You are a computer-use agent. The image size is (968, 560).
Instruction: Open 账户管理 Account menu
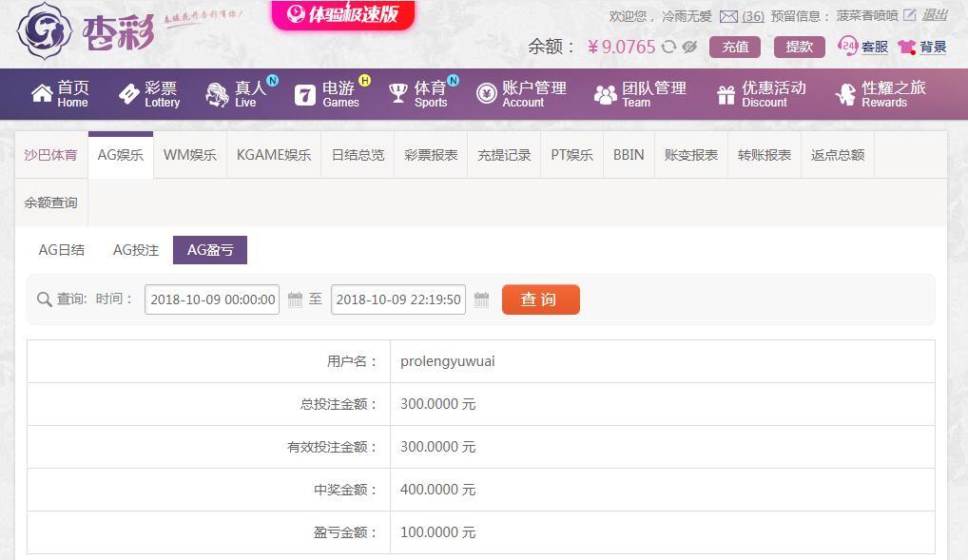(x=521, y=93)
